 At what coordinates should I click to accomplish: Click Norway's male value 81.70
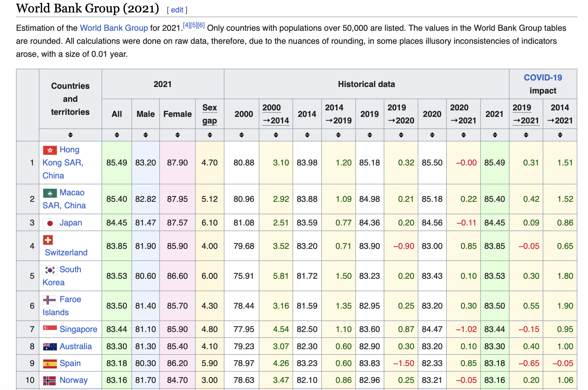coord(146,380)
